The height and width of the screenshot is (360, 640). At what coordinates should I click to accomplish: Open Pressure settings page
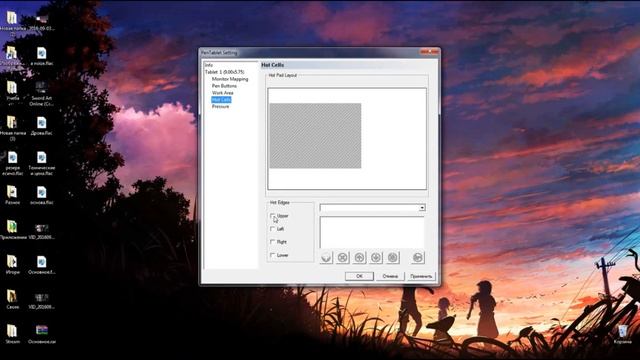(220, 106)
